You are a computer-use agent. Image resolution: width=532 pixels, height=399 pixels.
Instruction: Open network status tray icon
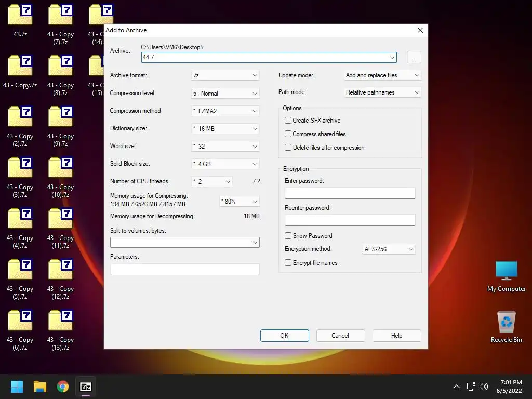click(x=471, y=387)
